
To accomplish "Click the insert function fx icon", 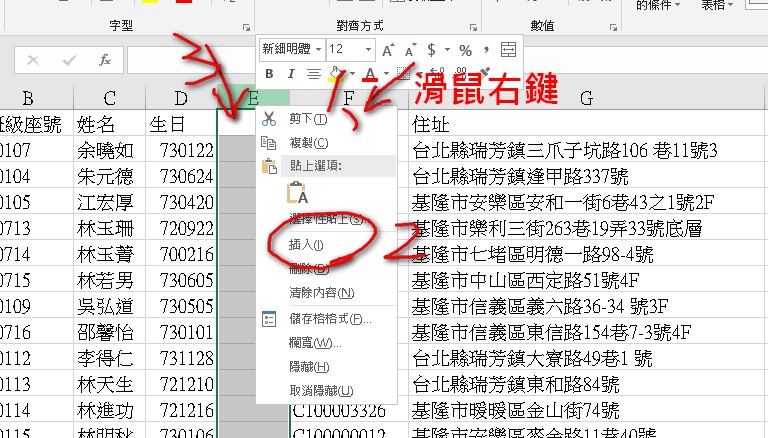I will [104, 60].
